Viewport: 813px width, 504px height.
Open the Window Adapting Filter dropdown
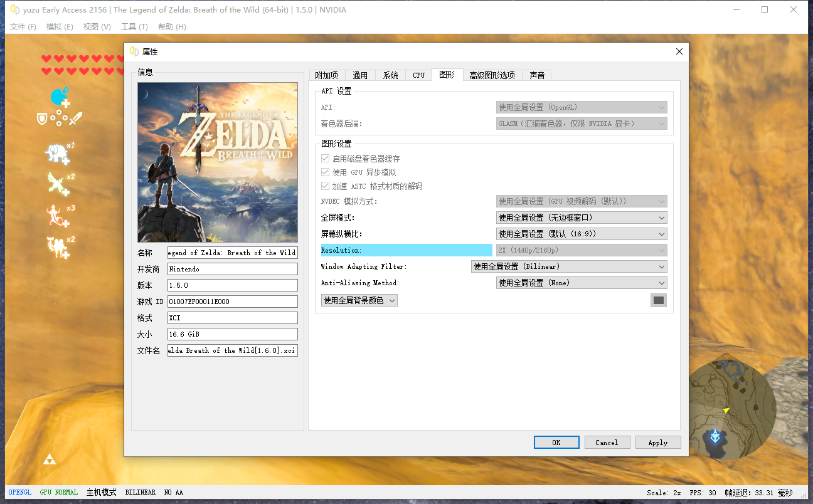[569, 266]
